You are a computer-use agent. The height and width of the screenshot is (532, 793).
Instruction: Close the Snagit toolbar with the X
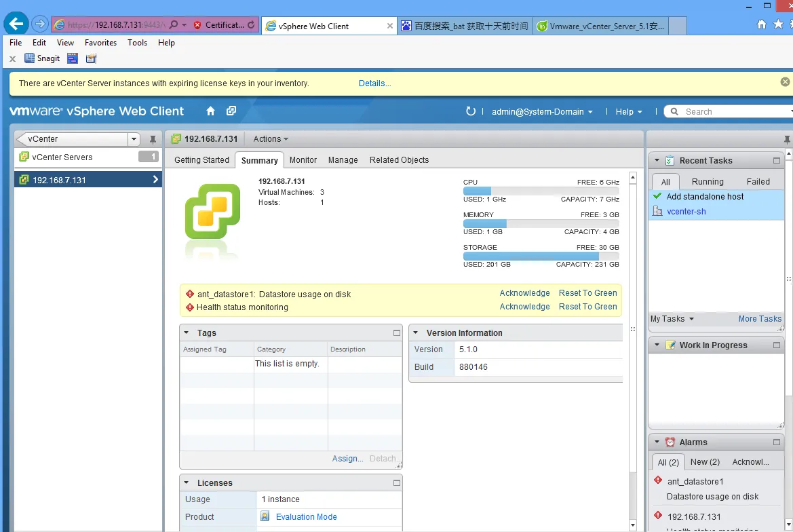(13, 58)
